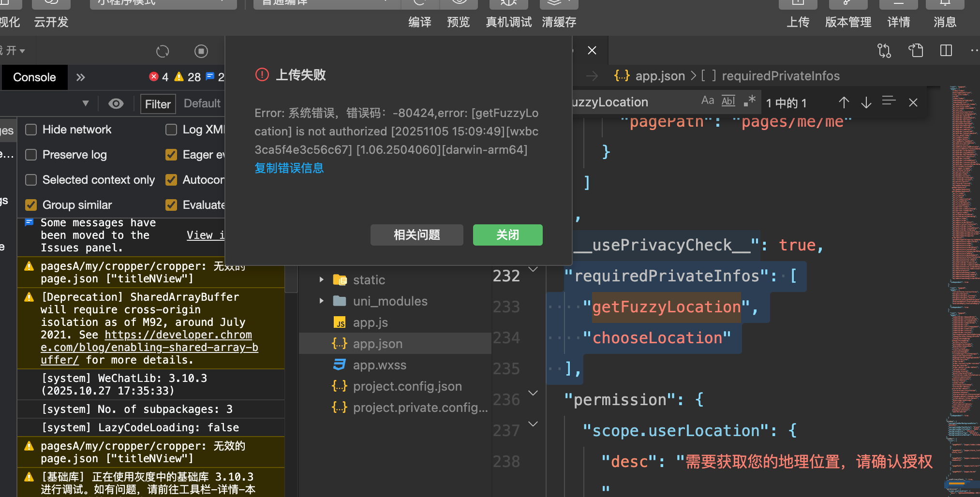Enable Selected context only checkbox
This screenshot has width=980, height=497.
[x=31, y=180]
